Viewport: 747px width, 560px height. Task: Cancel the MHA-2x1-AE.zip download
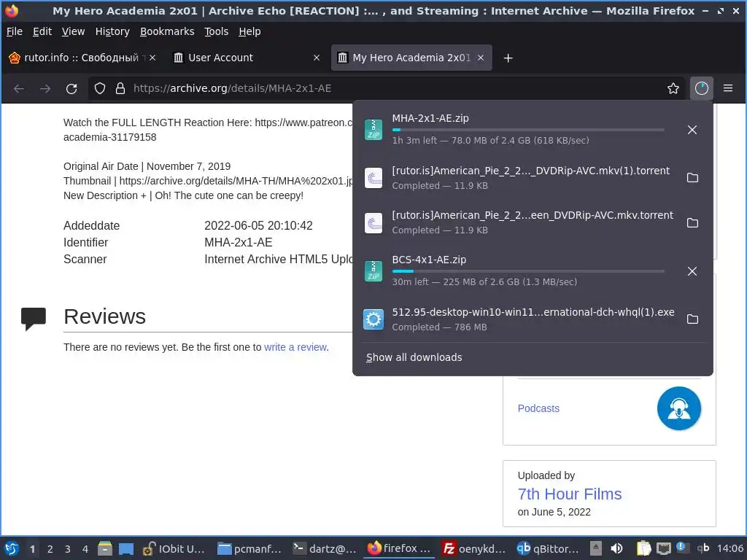pyautogui.click(x=692, y=130)
